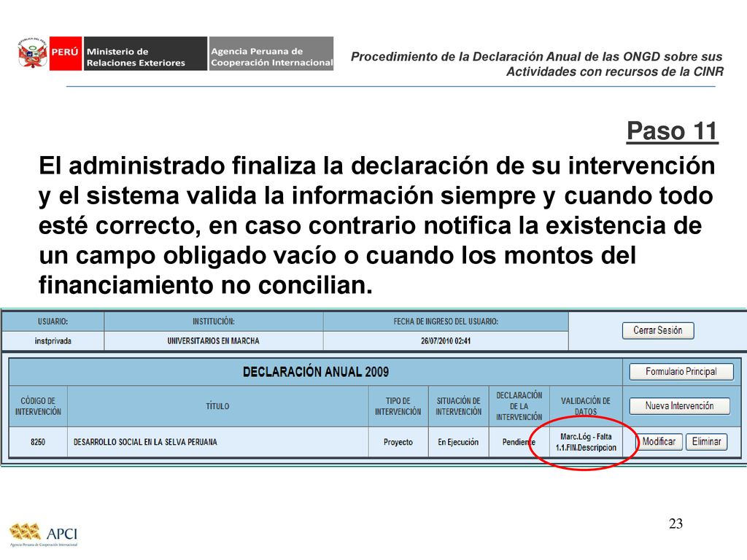Select title DESARROLLO SOCIAL EN LA SELVA PERUANA
The image size is (747, 560).
point(145,442)
